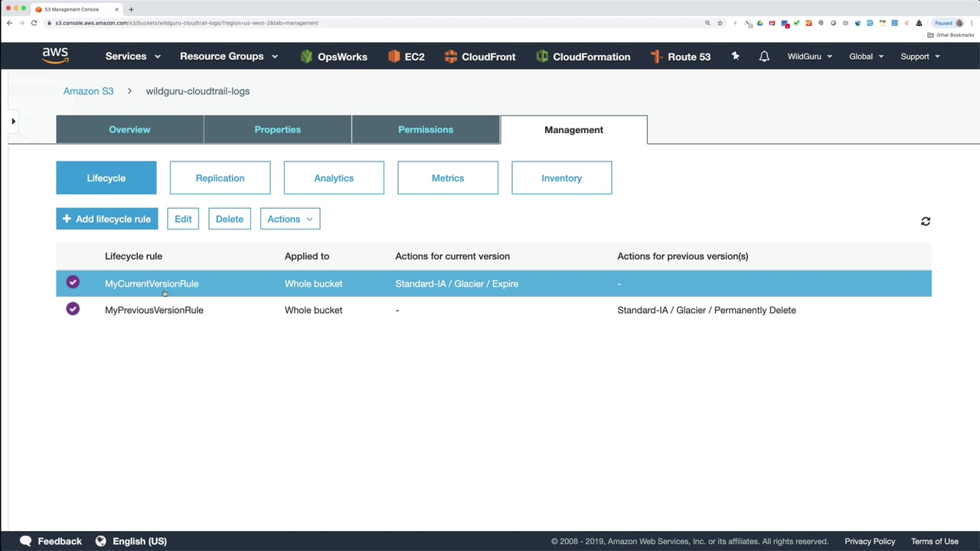This screenshot has width=980, height=551.
Task: Click the pin shortcuts icon
Action: click(735, 56)
